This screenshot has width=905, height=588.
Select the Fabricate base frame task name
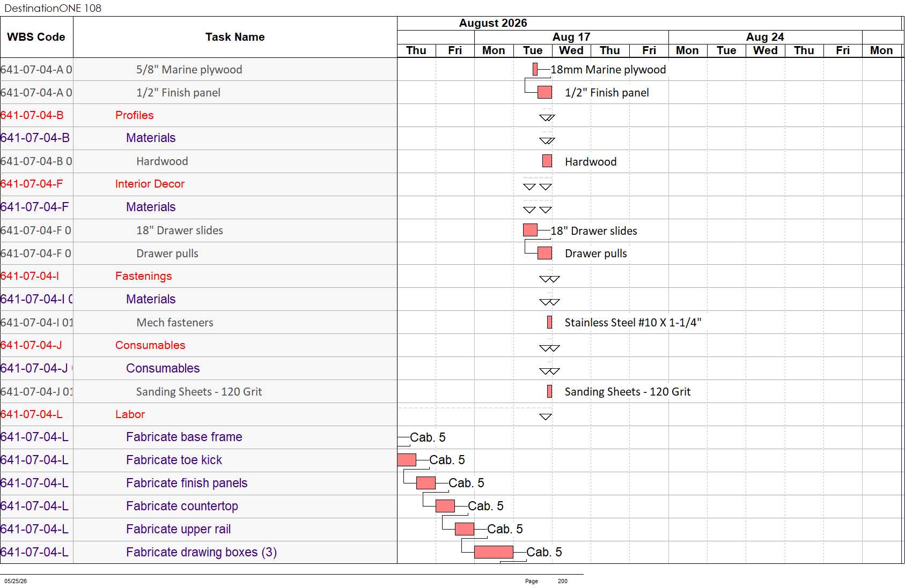184,437
